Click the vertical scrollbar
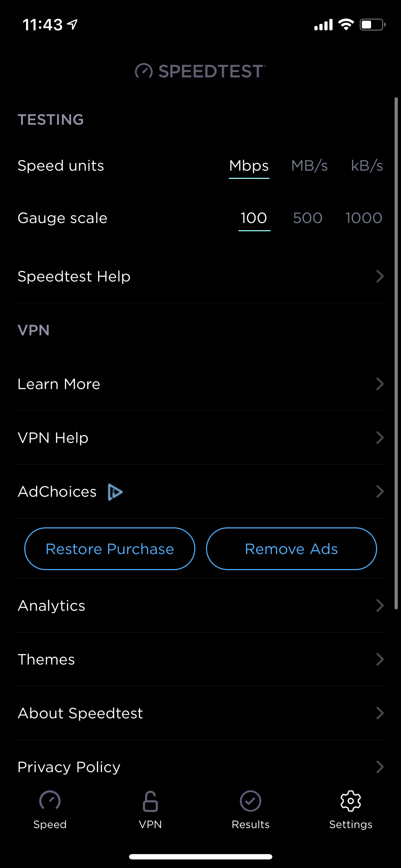Screen dimensions: 401x868 pos(396,353)
